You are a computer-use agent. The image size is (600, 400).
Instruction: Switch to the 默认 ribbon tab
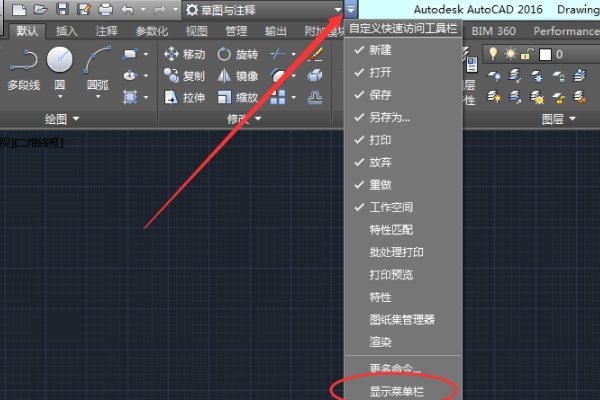[x=27, y=31]
